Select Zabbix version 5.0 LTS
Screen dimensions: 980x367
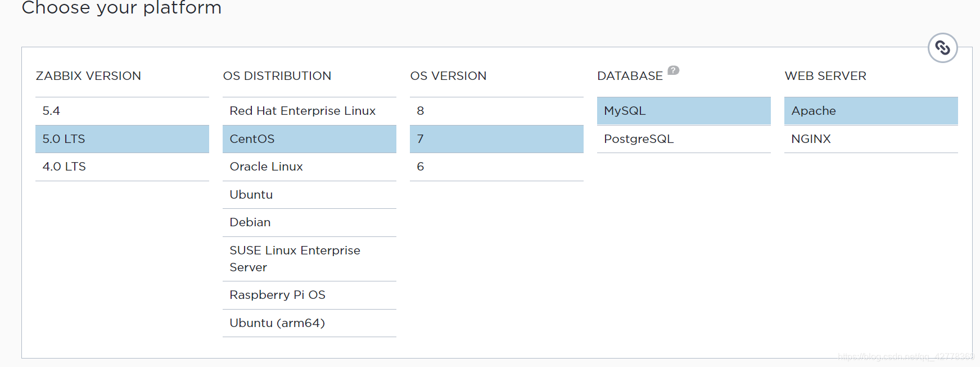122,139
